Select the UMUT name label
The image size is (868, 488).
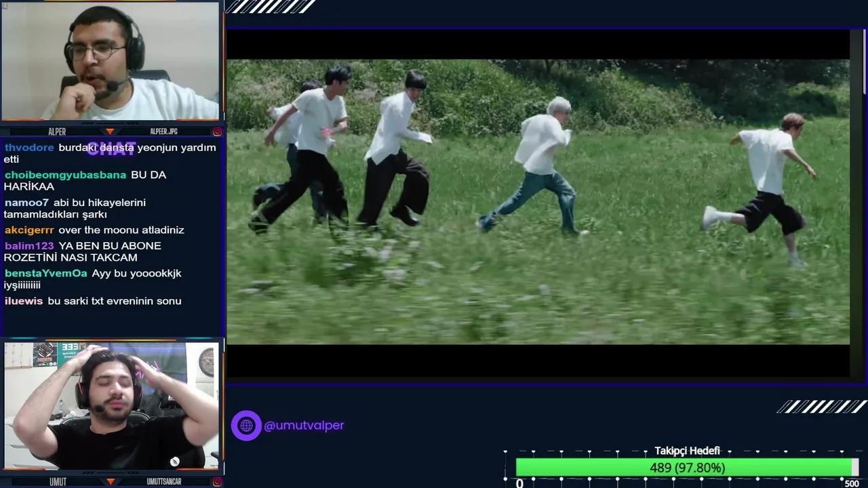click(x=58, y=482)
